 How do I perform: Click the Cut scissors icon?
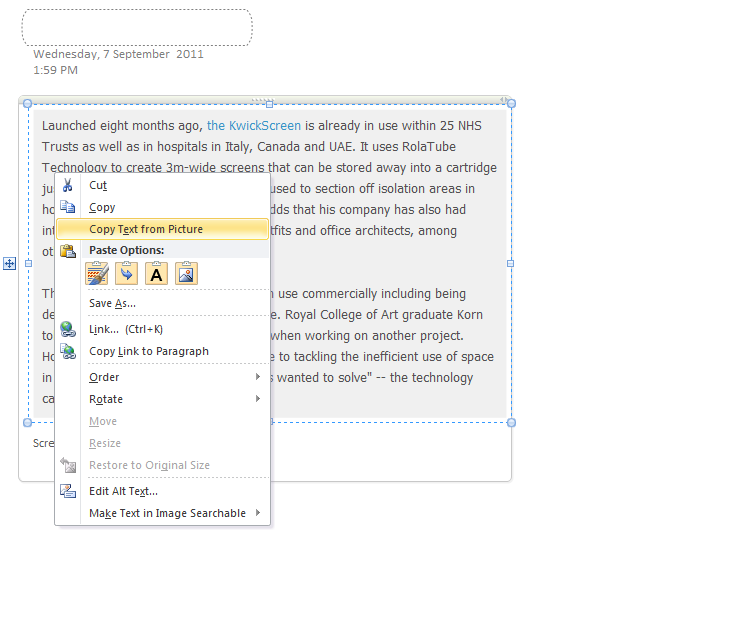[68, 185]
